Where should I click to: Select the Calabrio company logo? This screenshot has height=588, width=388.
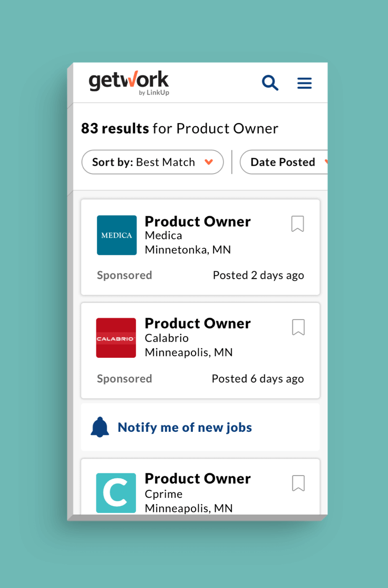[116, 338]
